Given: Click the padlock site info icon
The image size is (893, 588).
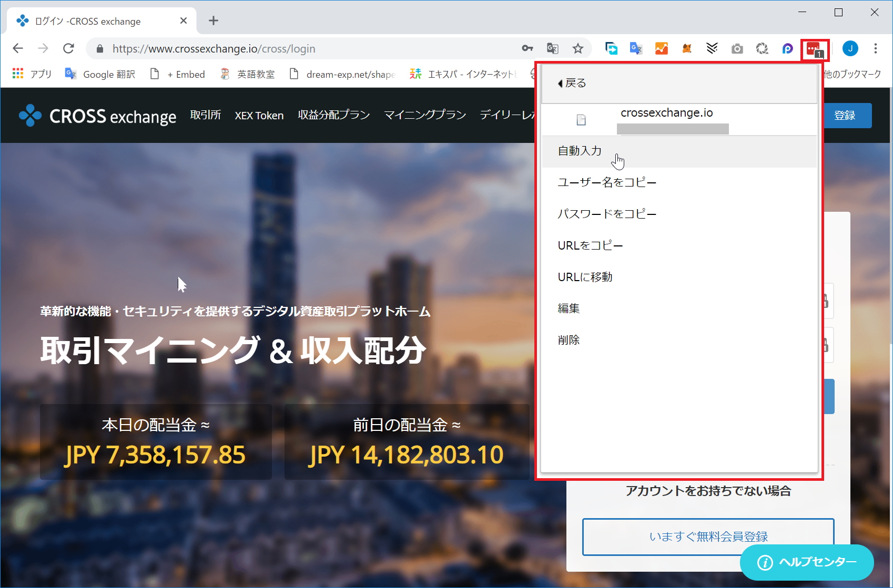Looking at the screenshot, I should (100, 49).
